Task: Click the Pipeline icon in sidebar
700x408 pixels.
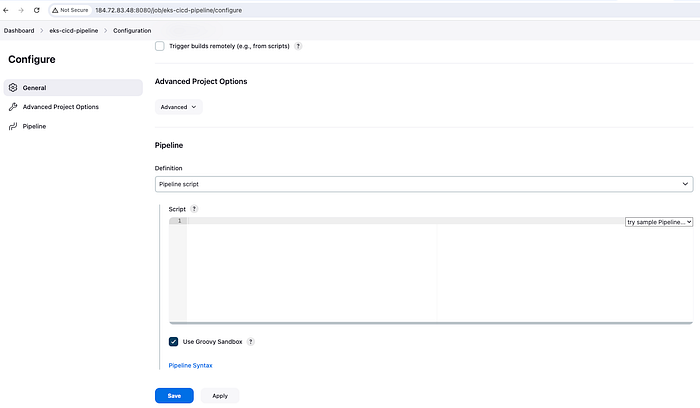Action: (x=13, y=126)
